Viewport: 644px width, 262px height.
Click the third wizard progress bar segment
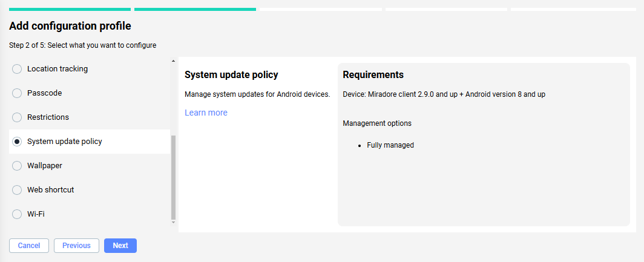coord(321,9)
